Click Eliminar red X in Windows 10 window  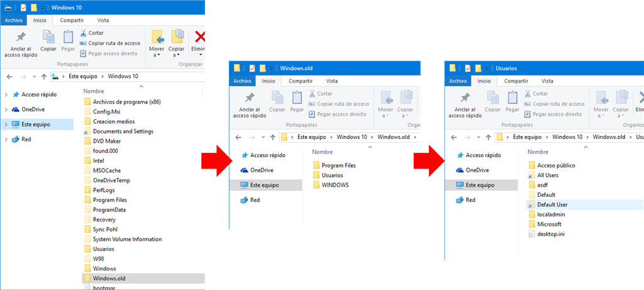coord(200,37)
